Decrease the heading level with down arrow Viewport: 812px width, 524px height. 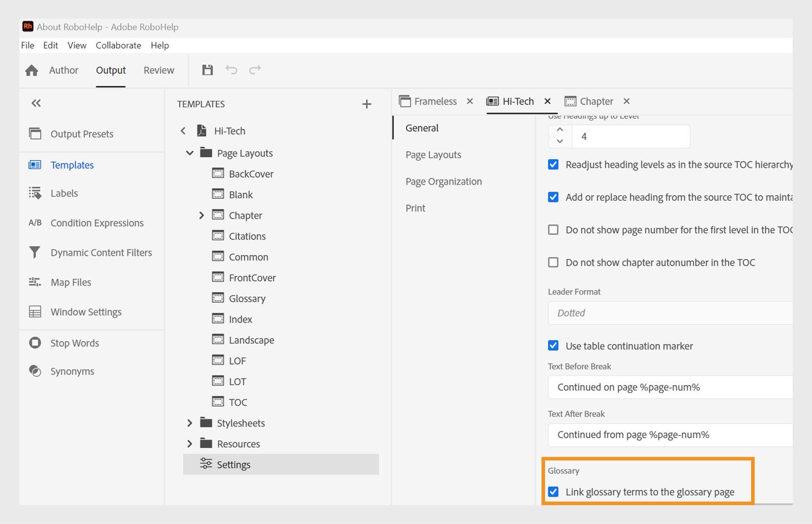pyautogui.click(x=560, y=142)
